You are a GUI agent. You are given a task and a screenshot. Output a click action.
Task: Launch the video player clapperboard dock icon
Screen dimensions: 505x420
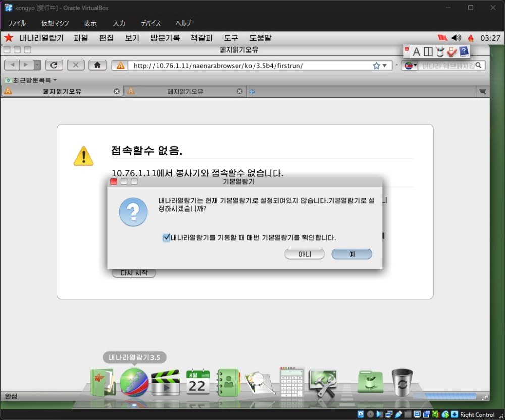click(x=166, y=382)
